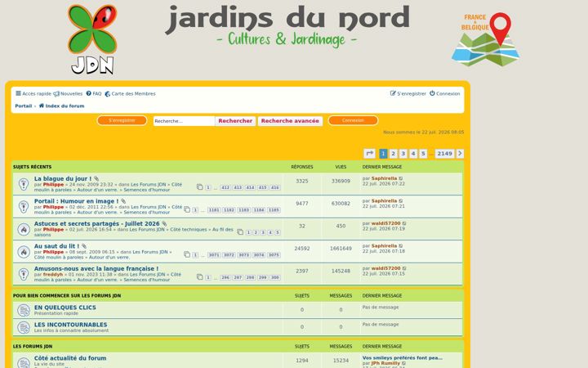Open forum EN QUELQUES CLICS

[65, 307]
